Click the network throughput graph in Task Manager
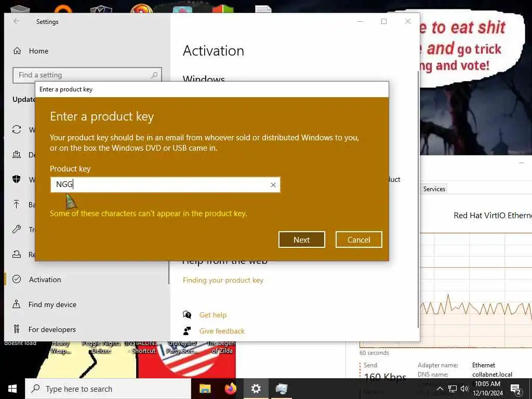The image size is (532, 399). click(476, 290)
